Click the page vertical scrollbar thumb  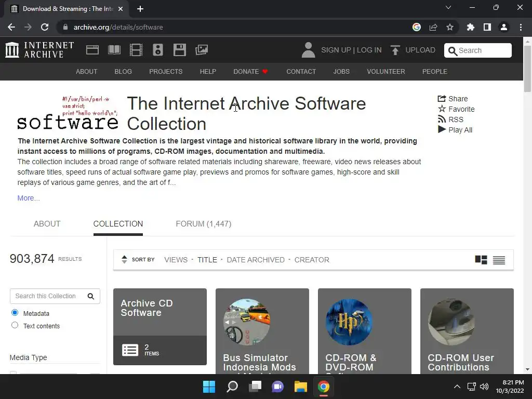tap(527, 68)
